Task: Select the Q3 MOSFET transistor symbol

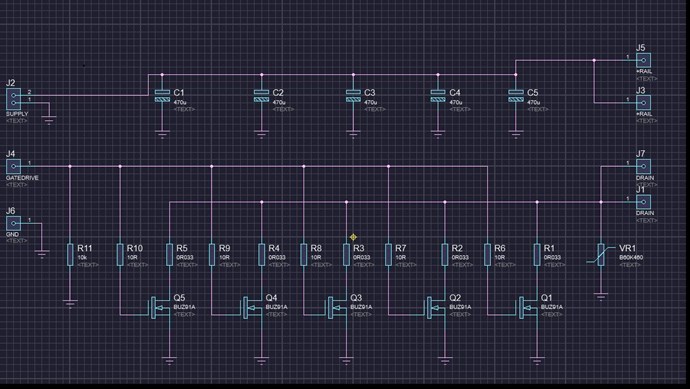Action: click(338, 307)
